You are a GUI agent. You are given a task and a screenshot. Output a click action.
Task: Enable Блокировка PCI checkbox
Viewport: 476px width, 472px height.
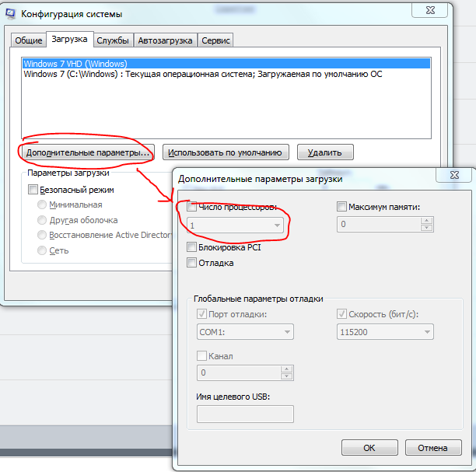191,247
